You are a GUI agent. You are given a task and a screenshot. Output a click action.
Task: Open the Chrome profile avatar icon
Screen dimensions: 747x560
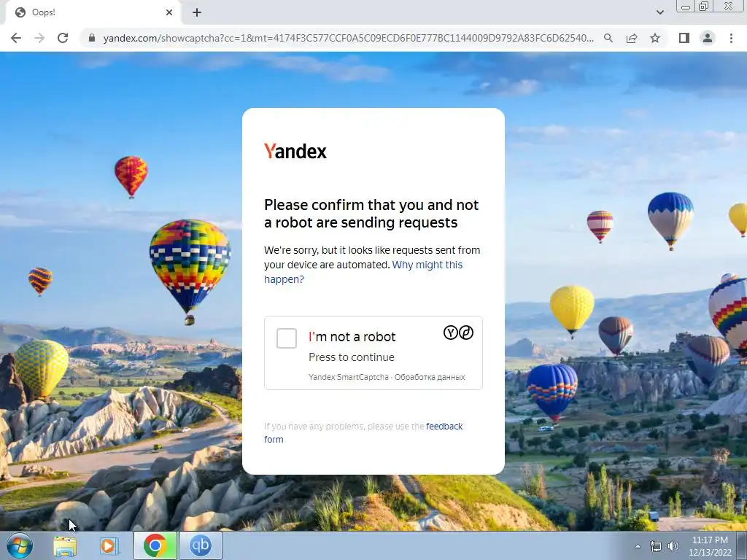(708, 38)
